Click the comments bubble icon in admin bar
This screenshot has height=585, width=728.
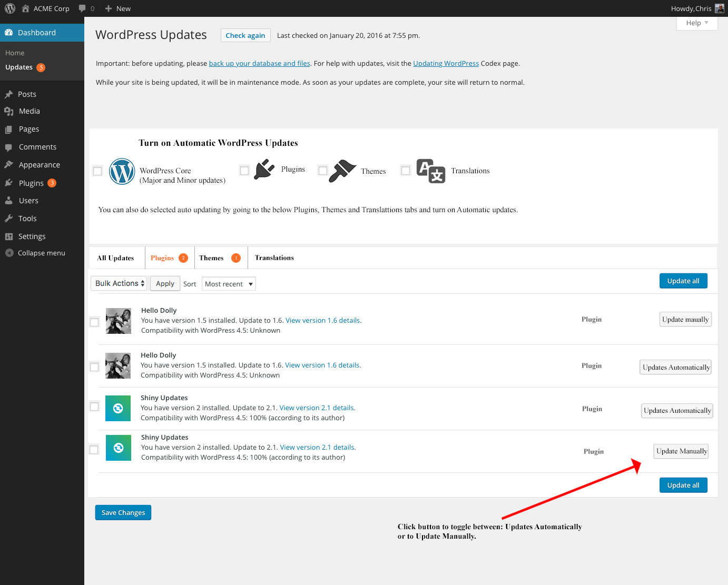[x=83, y=8]
